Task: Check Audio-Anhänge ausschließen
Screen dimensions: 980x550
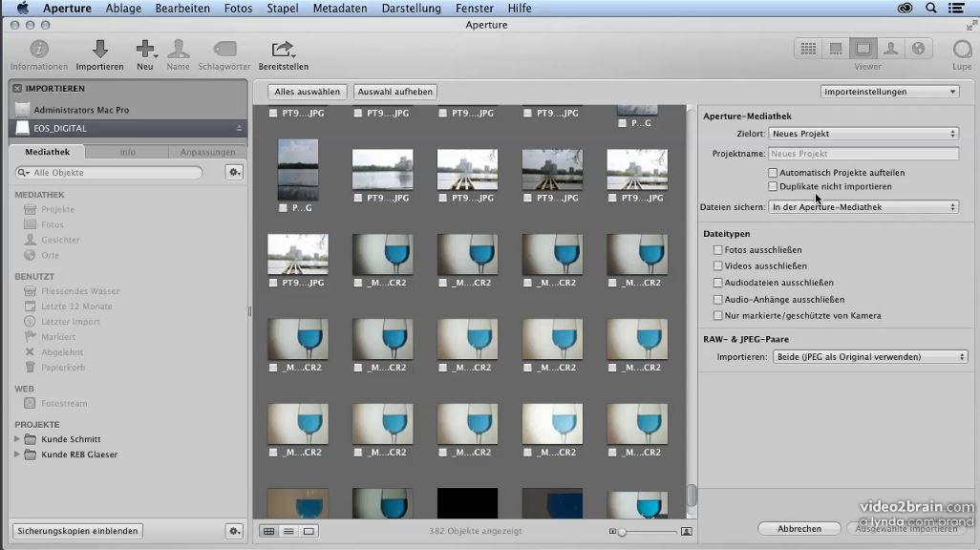Action: click(x=718, y=300)
